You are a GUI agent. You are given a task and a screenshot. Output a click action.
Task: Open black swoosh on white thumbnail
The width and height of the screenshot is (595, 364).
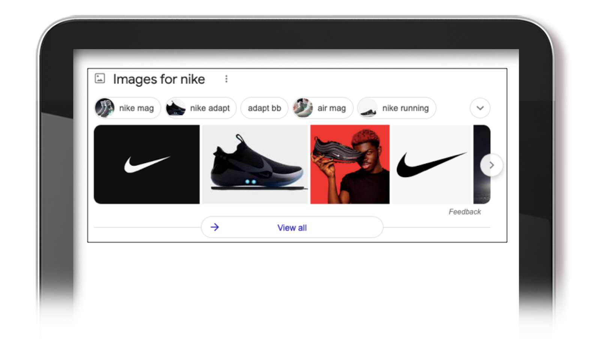click(431, 164)
